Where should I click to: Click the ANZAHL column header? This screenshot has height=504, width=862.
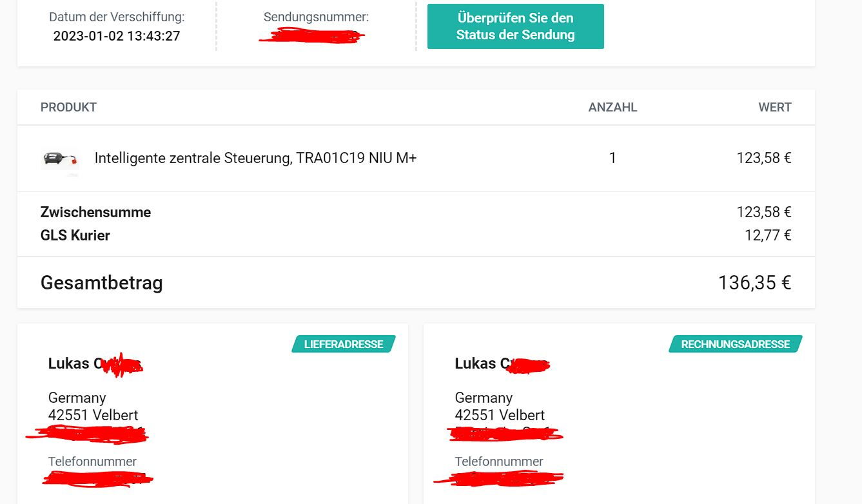click(x=612, y=108)
